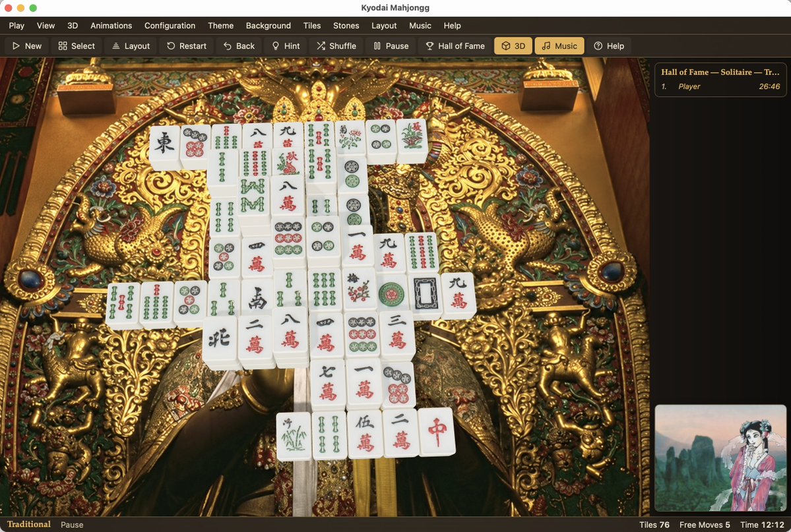This screenshot has height=532, width=791.
Task: Click Pause in the status bar
Action: tap(72, 525)
